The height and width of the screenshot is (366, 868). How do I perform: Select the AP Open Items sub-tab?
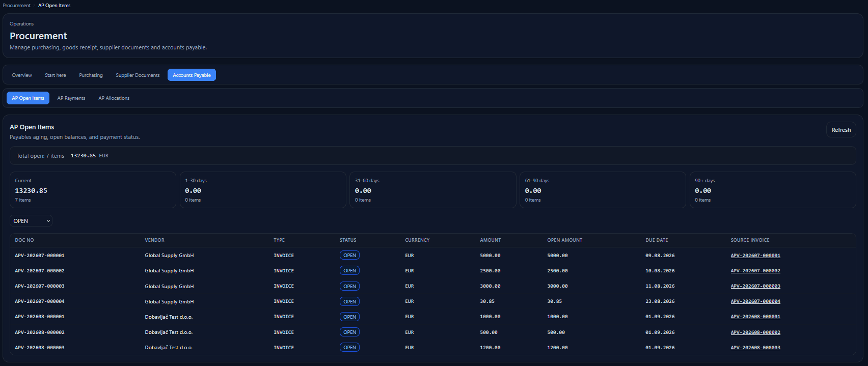pyautogui.click(x=28, y=98)
